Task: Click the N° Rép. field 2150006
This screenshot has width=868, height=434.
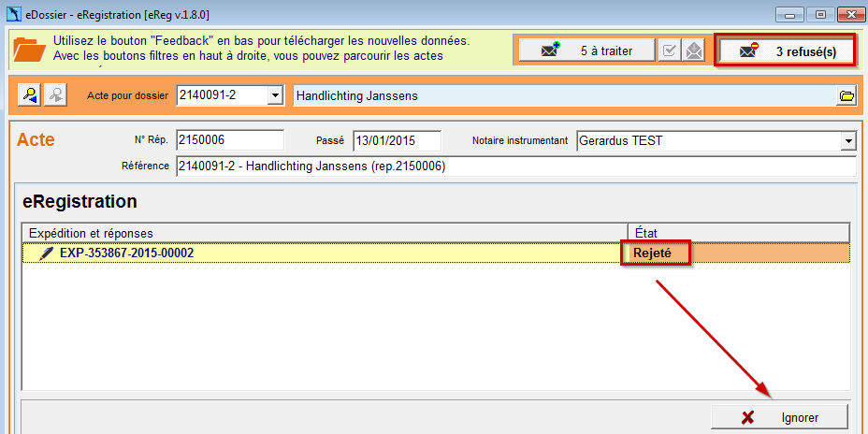Action: (230, 140)
